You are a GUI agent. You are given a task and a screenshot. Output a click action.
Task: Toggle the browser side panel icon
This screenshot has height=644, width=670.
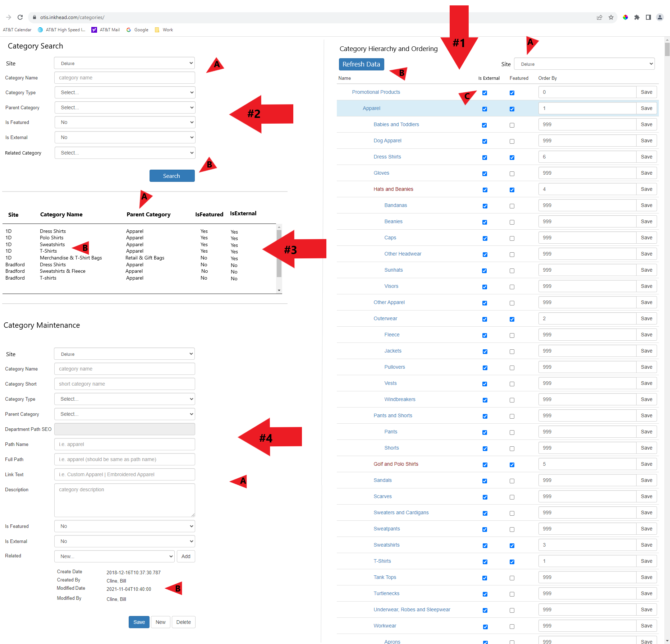tap(648, 17)
